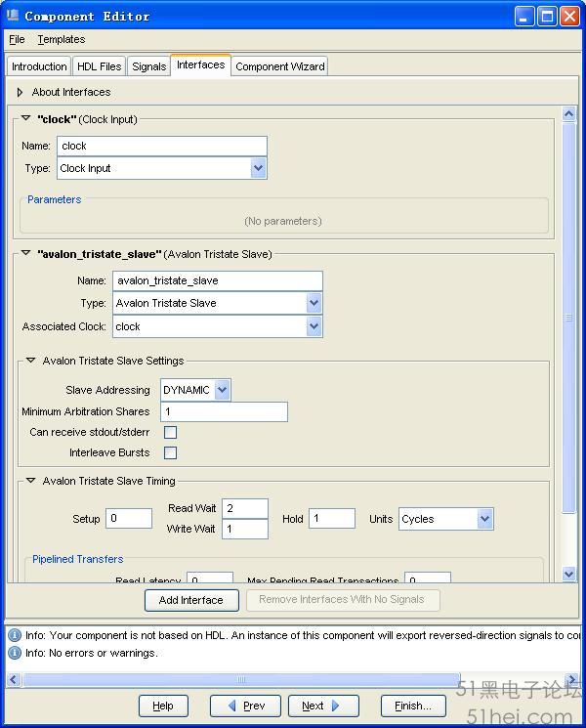Minimize the Component Editor window
Image resolution: width=586 pixels, height=728 pixels.
click(x=524, y=17)
